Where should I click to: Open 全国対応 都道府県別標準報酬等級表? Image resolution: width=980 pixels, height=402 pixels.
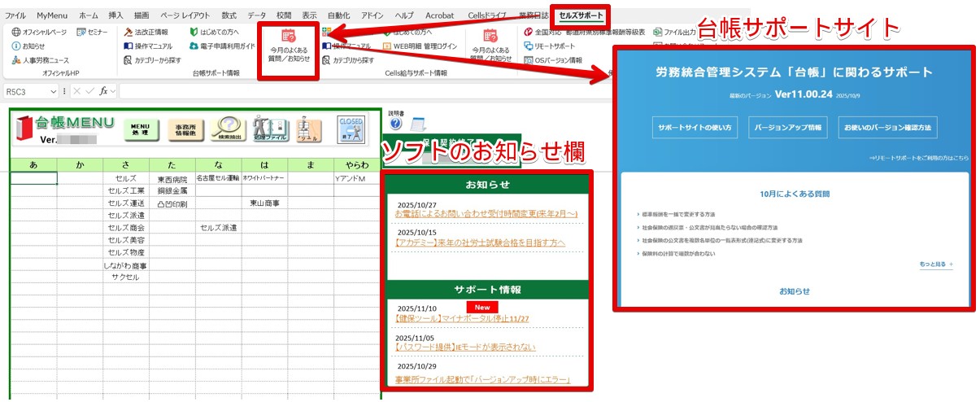pos(585,32)
